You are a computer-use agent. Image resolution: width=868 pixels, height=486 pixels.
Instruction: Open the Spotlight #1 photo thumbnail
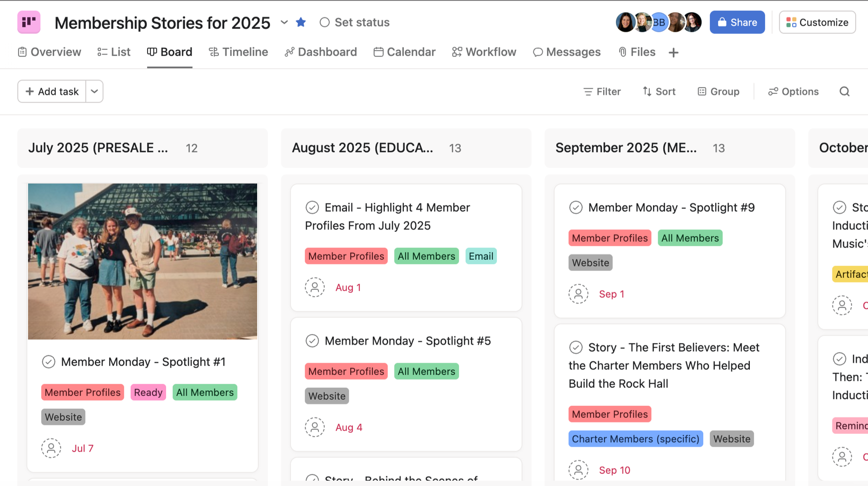click(x=142, y=261)
